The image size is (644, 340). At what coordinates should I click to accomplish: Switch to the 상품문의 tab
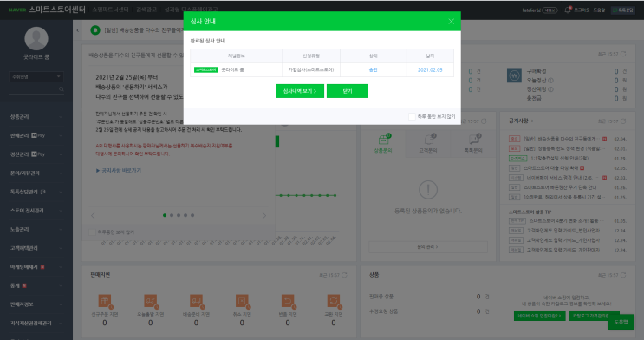point(383,144)
